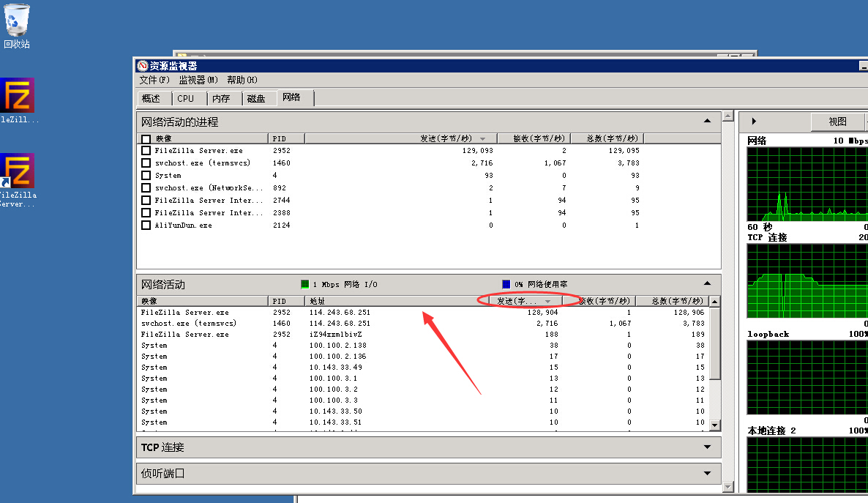This screenshot has width=868, height=503.
Task: Click the green network I/O legend square
Action: coord(305,284)
